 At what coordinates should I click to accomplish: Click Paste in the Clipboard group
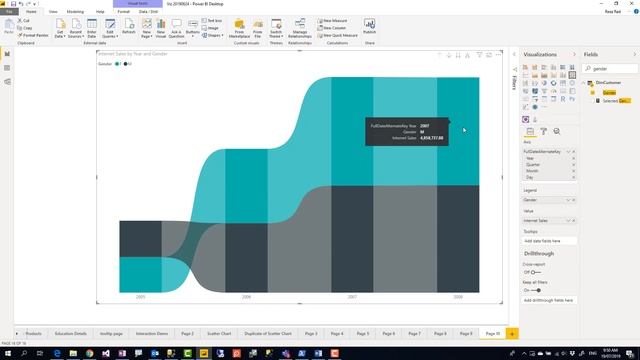click(9, 27)
